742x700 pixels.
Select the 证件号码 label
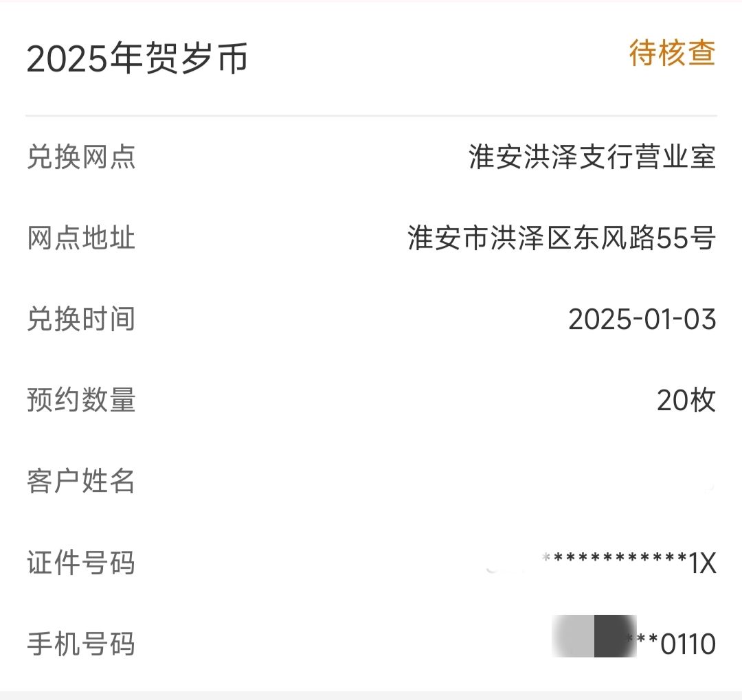81,563
